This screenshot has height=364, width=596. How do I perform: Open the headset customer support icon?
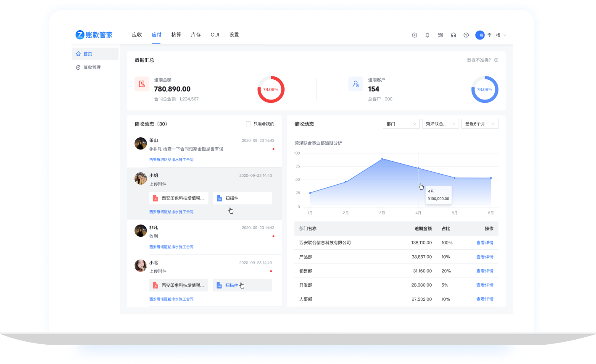coord(453,35)
